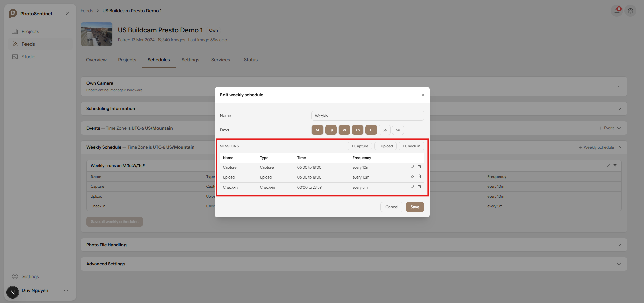Add a new Weekly Schedule
This screenshot has width=644, height=303.
(597, 147)
